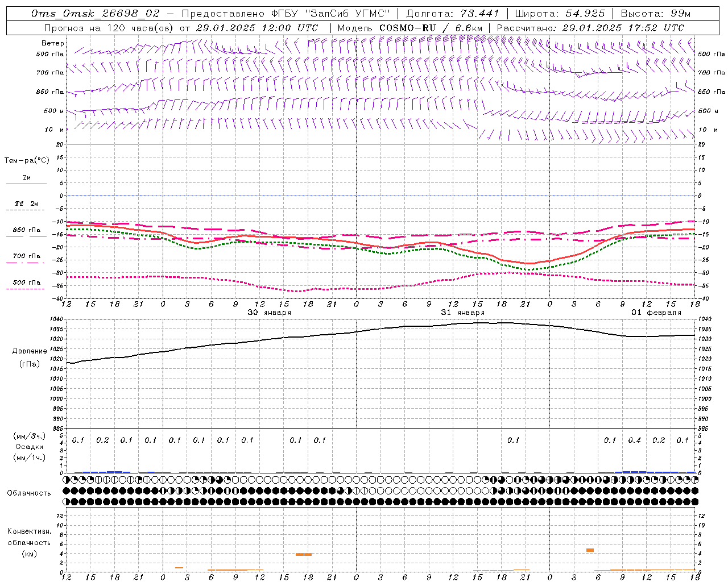The height and width of the screenshot is (582, 728).
Task: Click the 0.4 precipitation value
Action: 635,440
